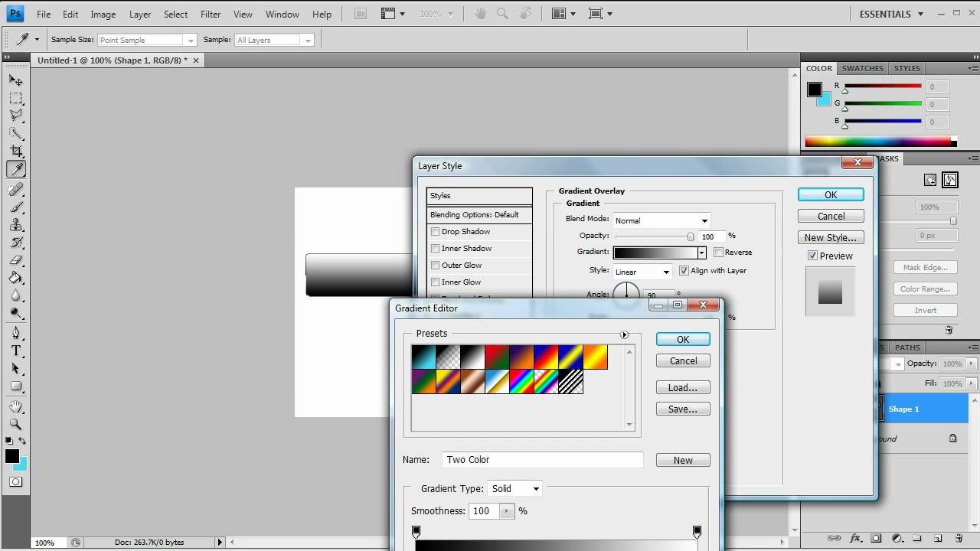This screenshot has width=980, height=551.
Task: Select the Eyedropper tool in the toolbox
Action: (16, 169)
